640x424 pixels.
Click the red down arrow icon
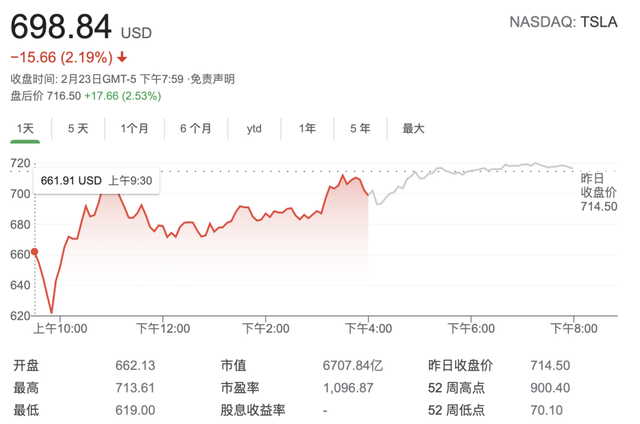point(123,58)
